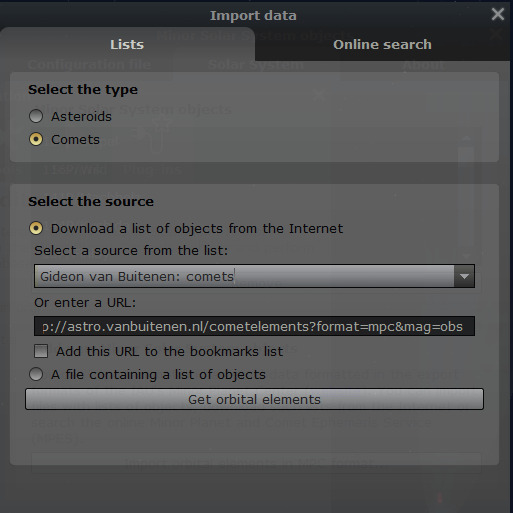Choose the Comets radio button
Viewport: 513px width, 513px height.
coord(36,139)
